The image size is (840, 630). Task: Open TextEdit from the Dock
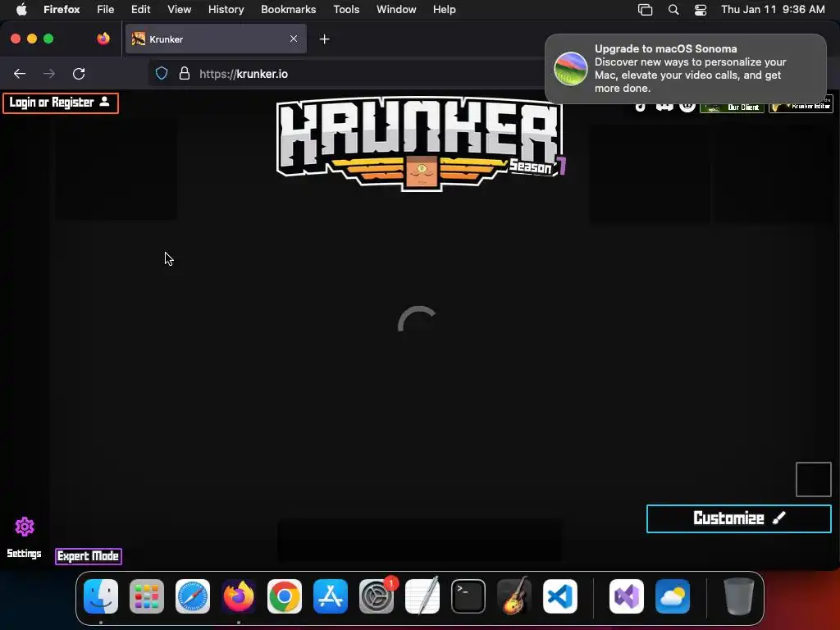(x=422, y=596)
